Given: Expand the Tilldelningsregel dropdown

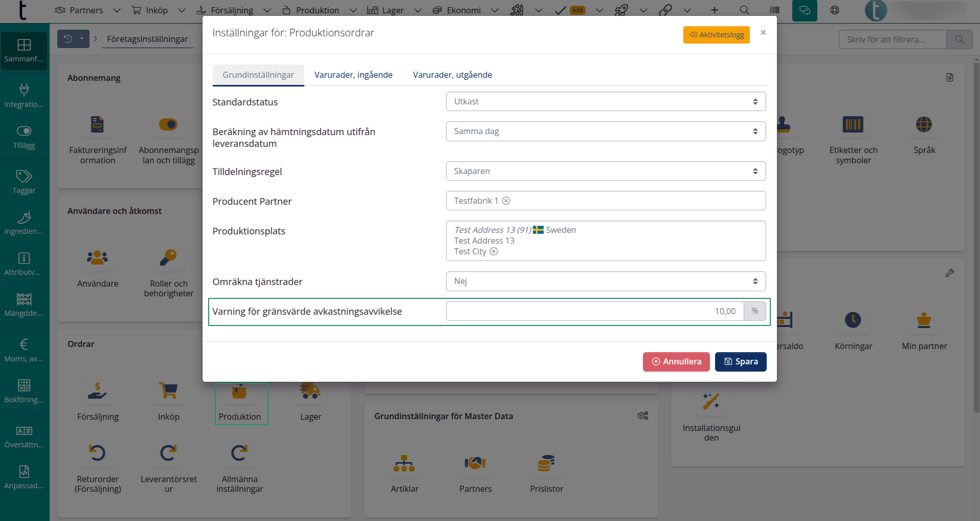Looking at the screenshot, I should (605, 171).
